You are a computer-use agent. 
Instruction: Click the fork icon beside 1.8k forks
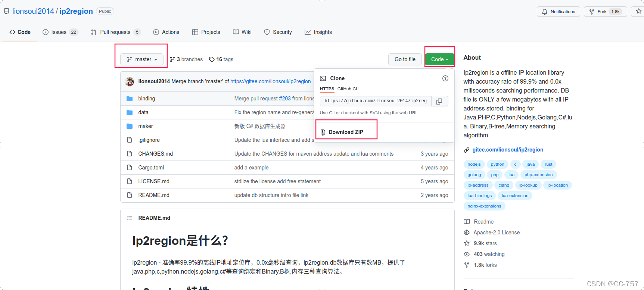pos(467,265)
